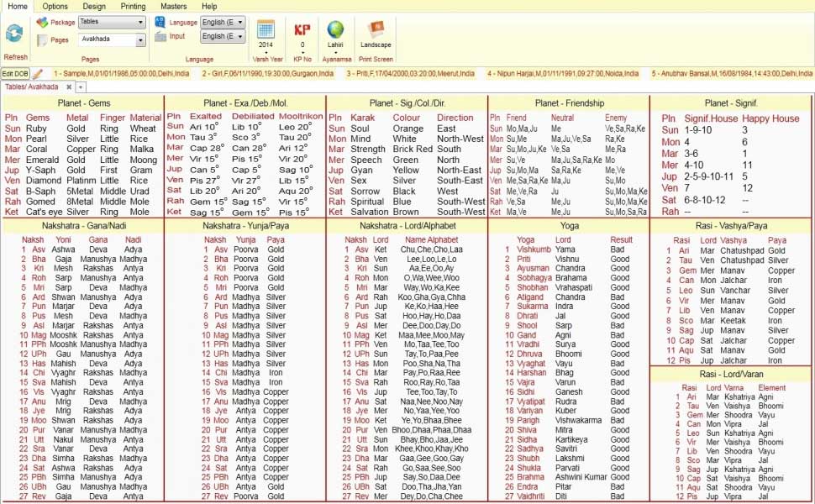Click the Nakshatra - Gana/Nadi header

pos(84,225)
